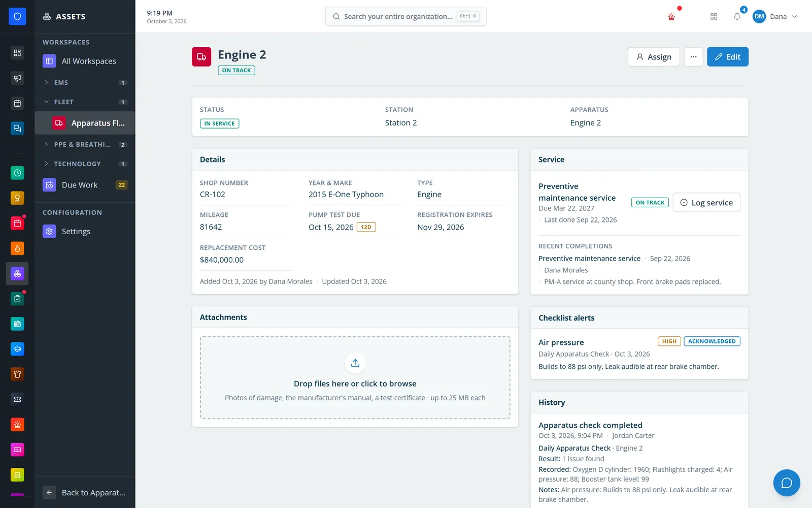Open the brown shirt module icon

point(17,374)
